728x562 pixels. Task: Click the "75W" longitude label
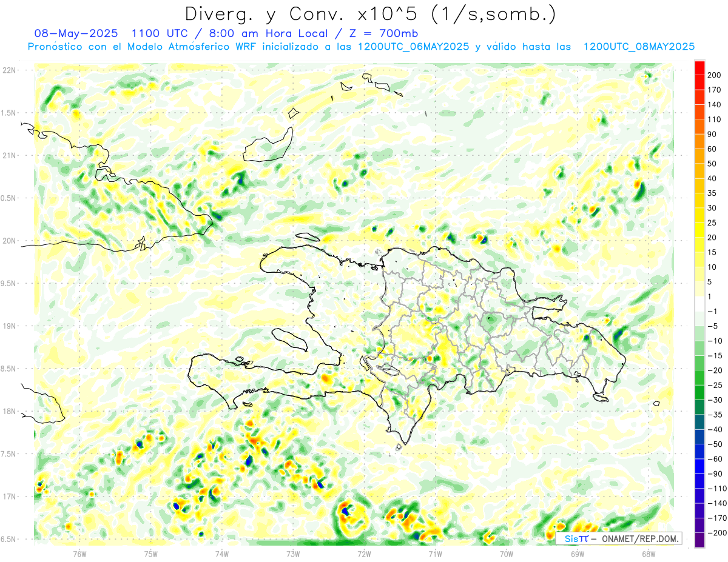click(x=151, y=553)
